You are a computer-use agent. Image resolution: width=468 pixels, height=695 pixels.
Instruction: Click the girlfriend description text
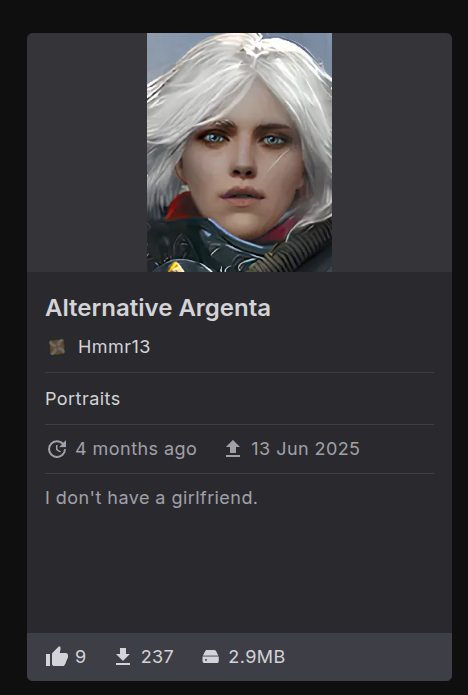coord(151,498)
